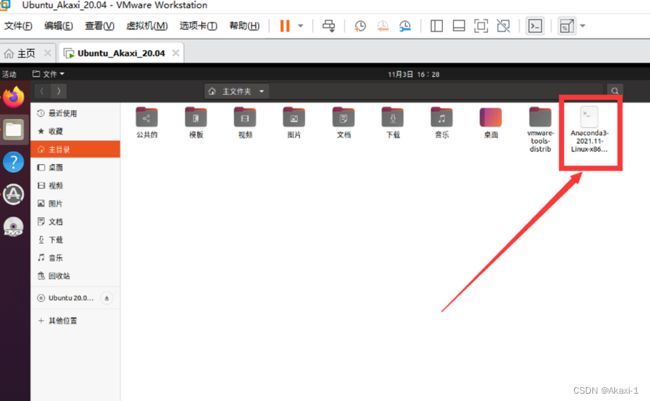Image resolution: width=650 pixels, height=401 pixels.
Task: Click the send Ctrl+Alt+Del toolbar icon
Action: click(330, 25)
